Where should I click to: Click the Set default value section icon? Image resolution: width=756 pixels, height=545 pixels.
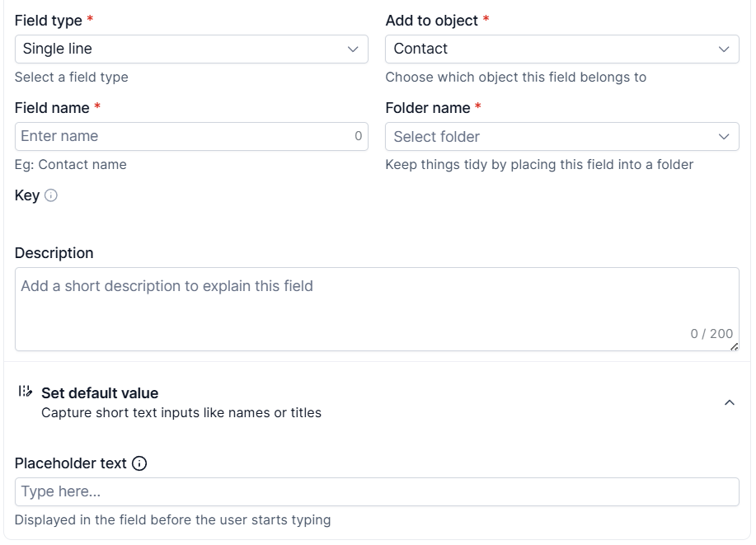tap(26, 392)
